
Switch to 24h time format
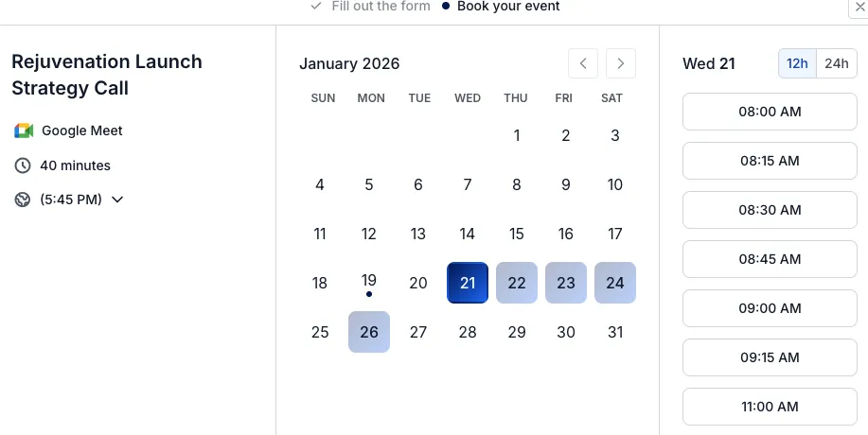click(837, 63)
